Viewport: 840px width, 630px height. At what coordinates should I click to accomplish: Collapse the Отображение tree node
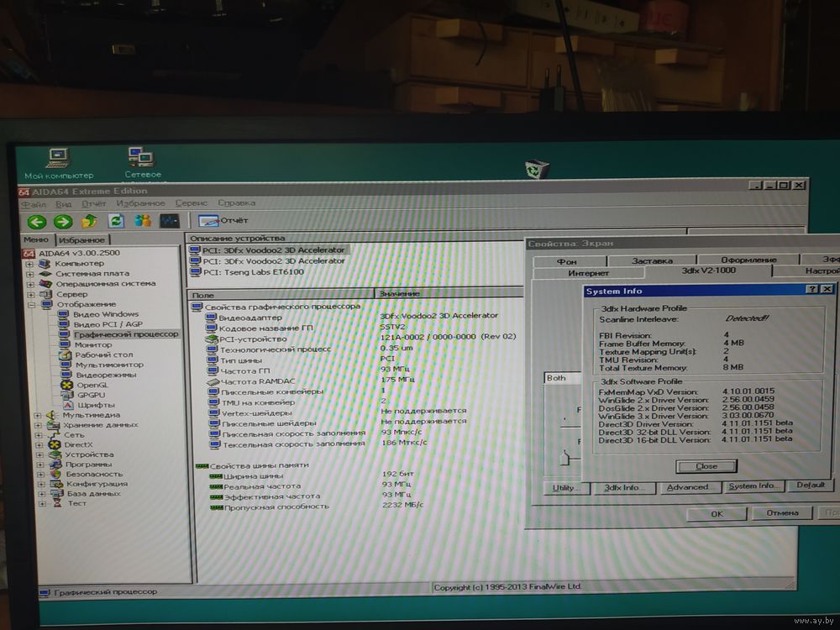32,304
